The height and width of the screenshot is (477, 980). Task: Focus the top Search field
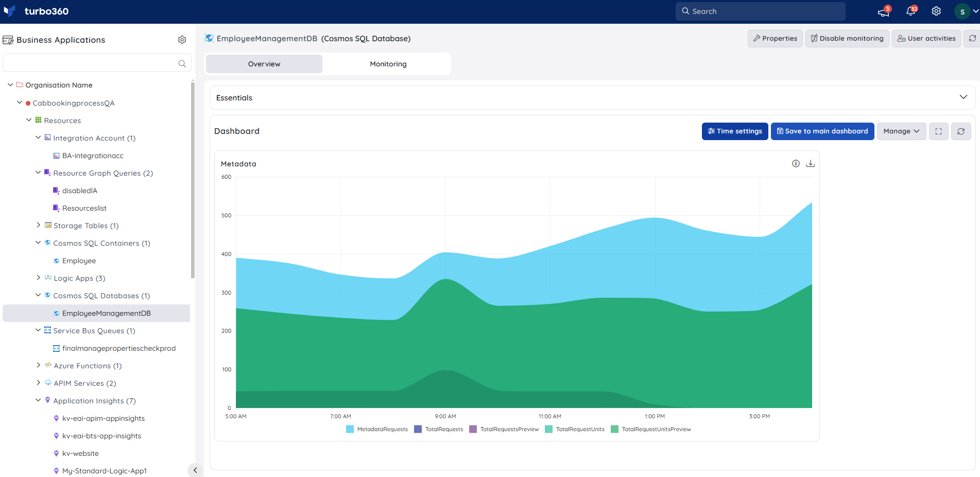point(761,11)
